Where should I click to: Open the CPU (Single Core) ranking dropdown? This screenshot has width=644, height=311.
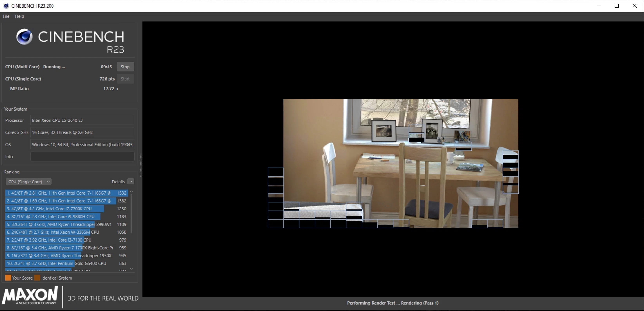coord(29,182)
